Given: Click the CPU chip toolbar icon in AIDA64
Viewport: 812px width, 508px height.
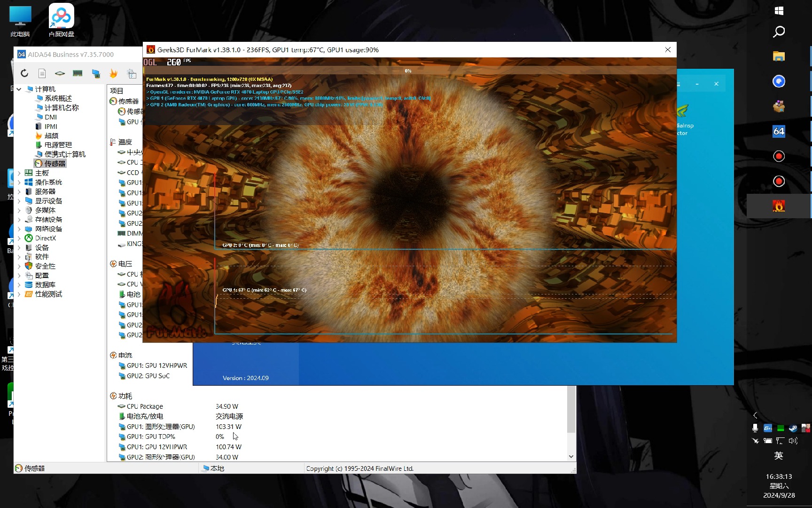Looking at the screenshot, I should point(60,73).
